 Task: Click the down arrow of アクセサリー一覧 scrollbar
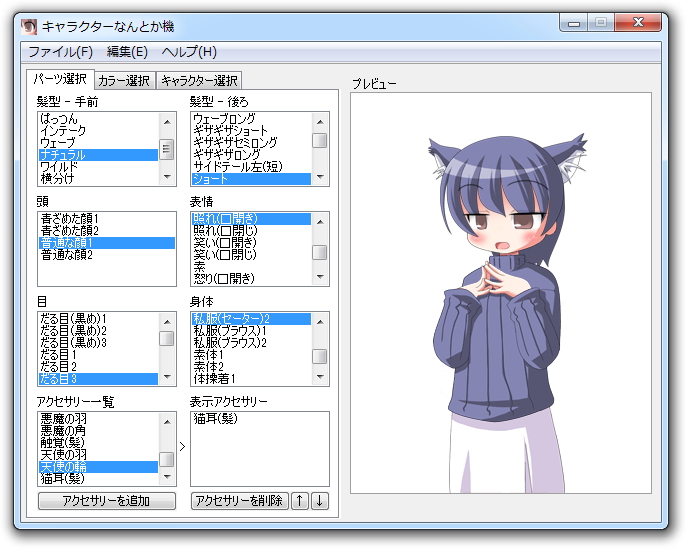point(167,477)
